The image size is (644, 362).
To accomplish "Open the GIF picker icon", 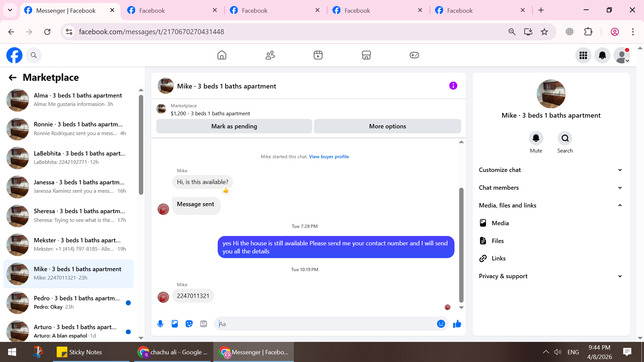I will (204, 324).
